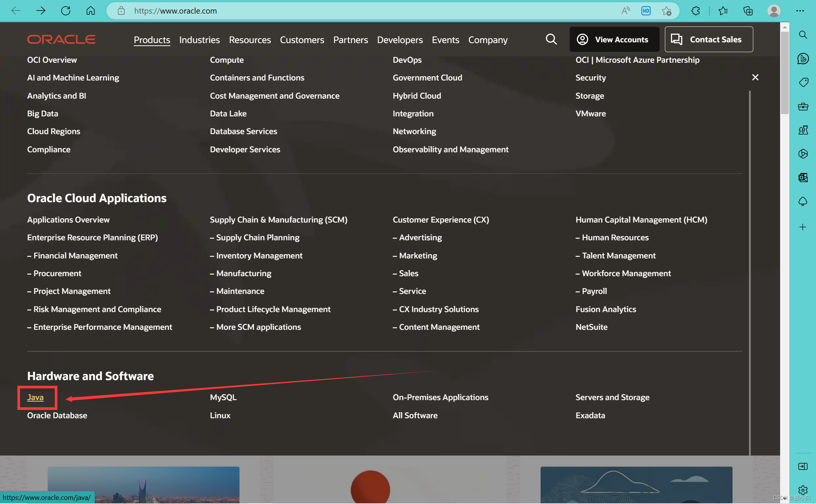The height and width of the screenshot is (504, 816).
Task: Click the browser forward arrow
Action: (x=41, y=11)
